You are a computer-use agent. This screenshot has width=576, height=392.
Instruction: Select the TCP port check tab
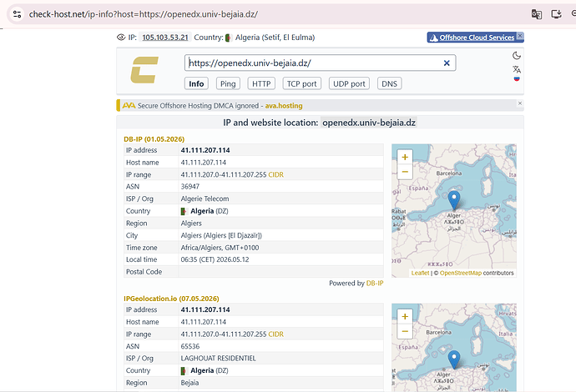point(301,83)
